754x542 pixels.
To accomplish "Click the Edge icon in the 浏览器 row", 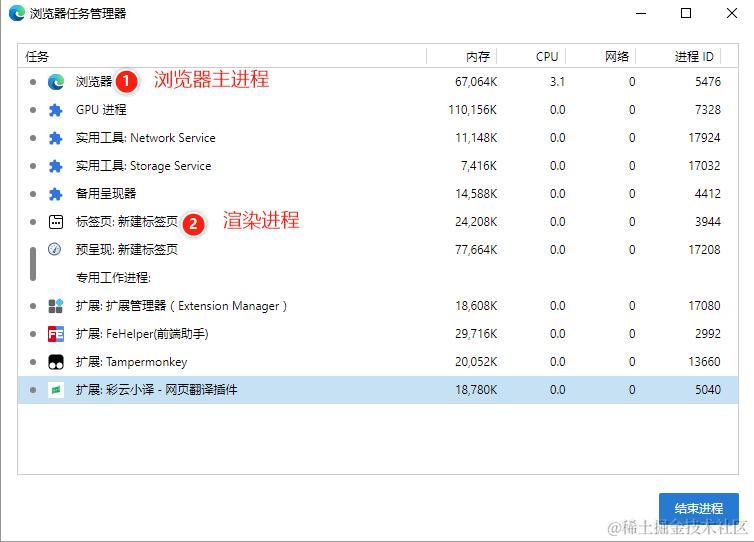I will click(56, 82).
